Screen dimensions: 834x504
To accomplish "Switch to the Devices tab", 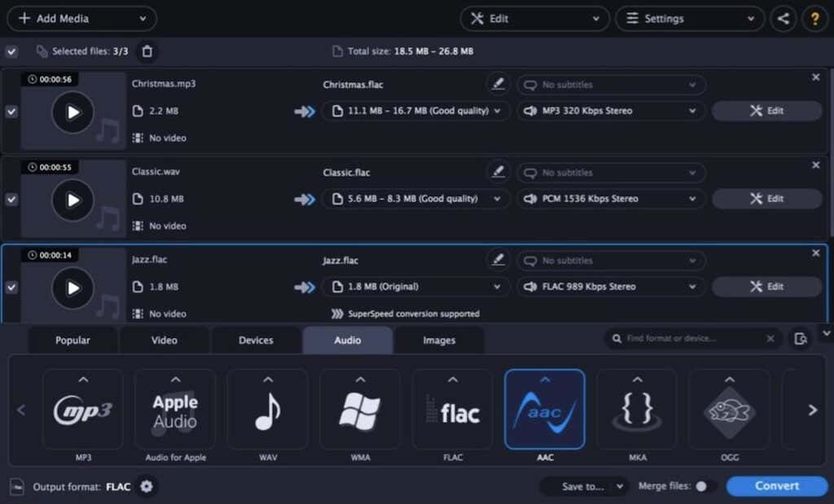I will [x=256, y=340].
